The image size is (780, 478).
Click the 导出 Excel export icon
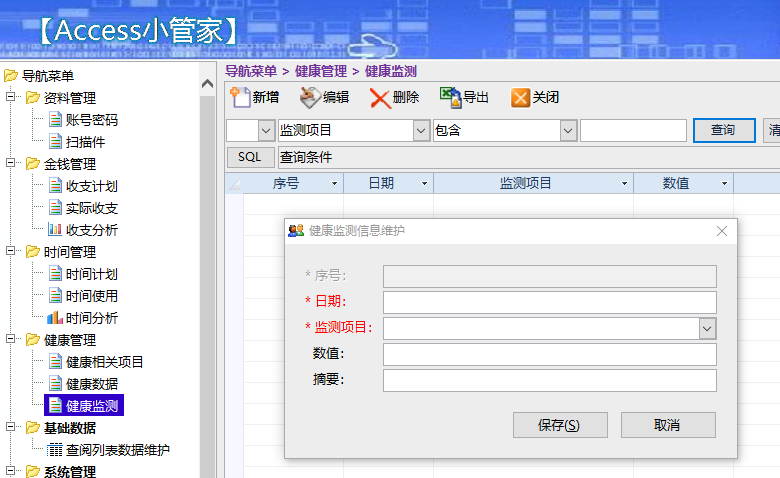pyautogui.click(x=451, y=97)
